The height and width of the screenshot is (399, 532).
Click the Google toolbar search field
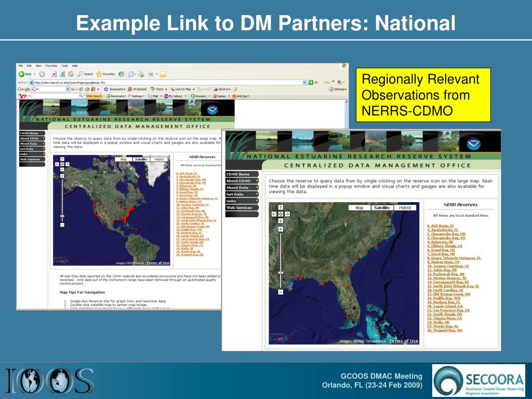click(50, 89)
